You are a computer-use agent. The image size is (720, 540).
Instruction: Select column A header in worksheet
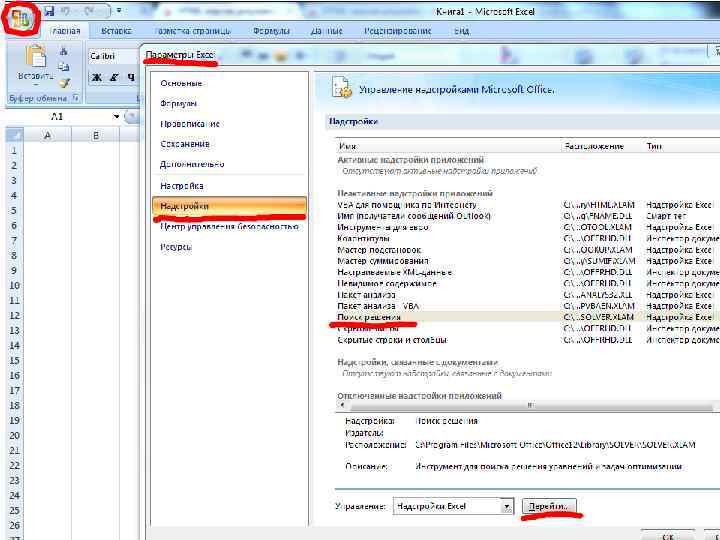coord(47,135)
